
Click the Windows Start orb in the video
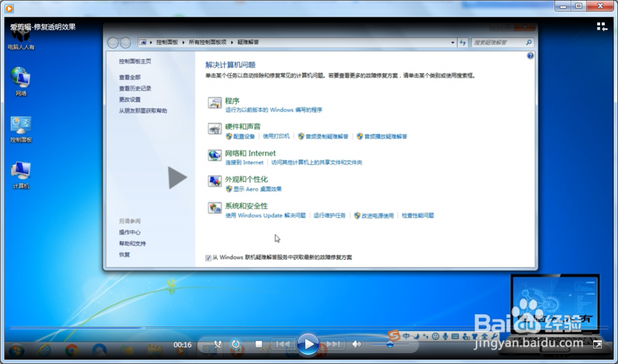point(16,349)
